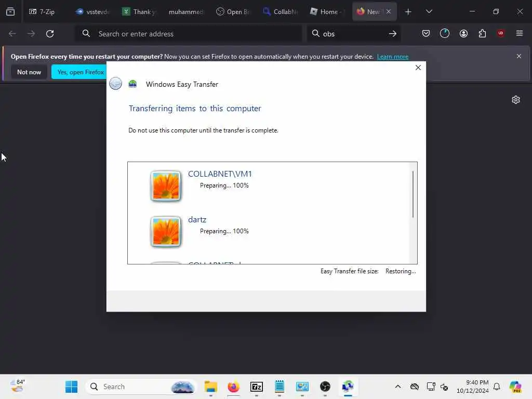Screen dimensions: 532x399
Task: Click the Not now button
Action: 29,72
